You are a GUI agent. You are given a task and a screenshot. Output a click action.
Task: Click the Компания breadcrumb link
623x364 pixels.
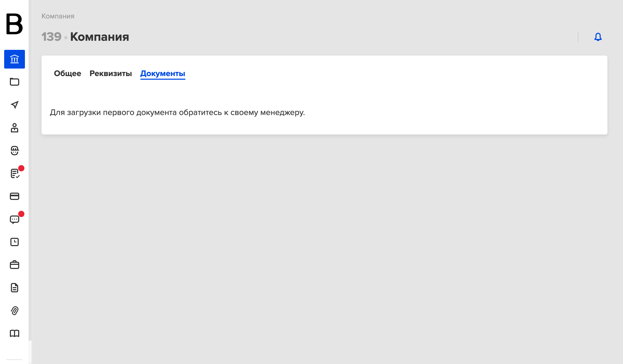click(58, 16)
